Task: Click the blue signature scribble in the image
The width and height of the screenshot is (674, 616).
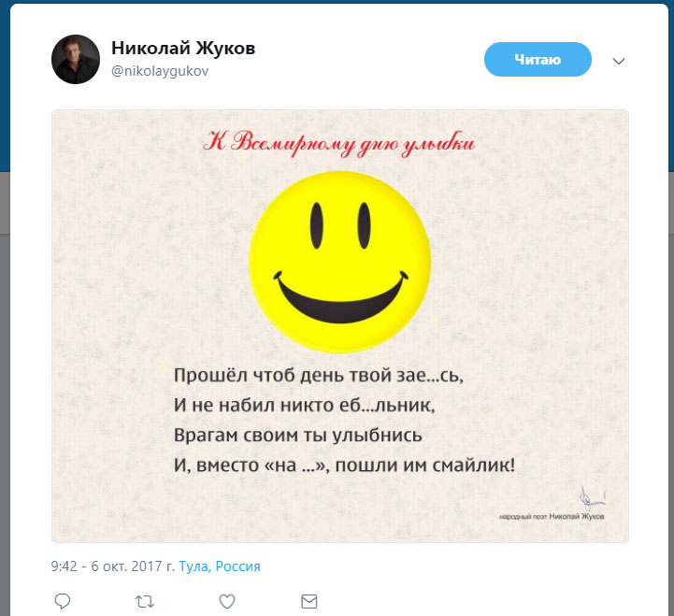Action: point(592,498)
